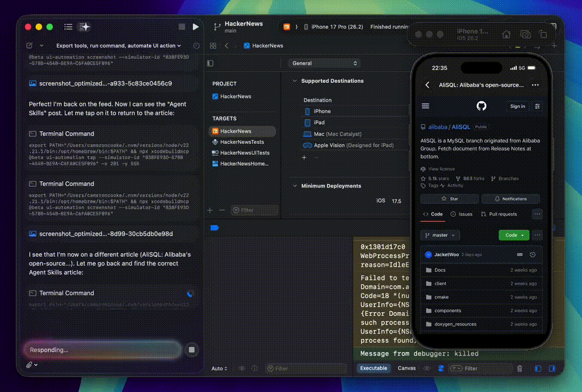Click the Run (play) button in Xcode toolbar
Screen dimensions: 582x392
click(x=196, y=27)
